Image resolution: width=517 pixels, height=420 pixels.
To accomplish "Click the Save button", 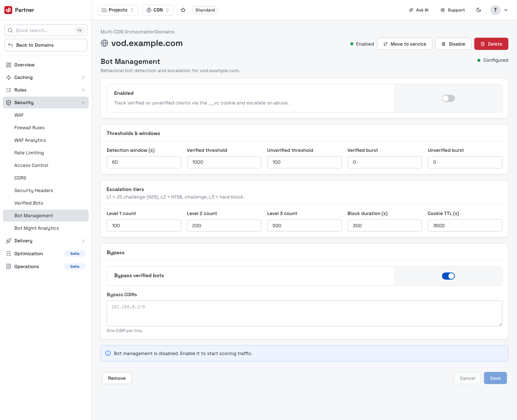I will [495, 378].
